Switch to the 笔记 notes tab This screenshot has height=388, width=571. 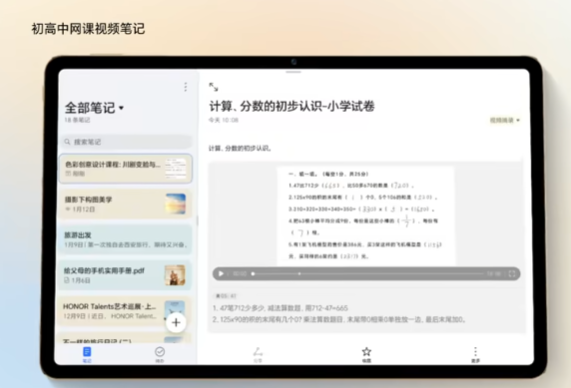pos(87,354)
